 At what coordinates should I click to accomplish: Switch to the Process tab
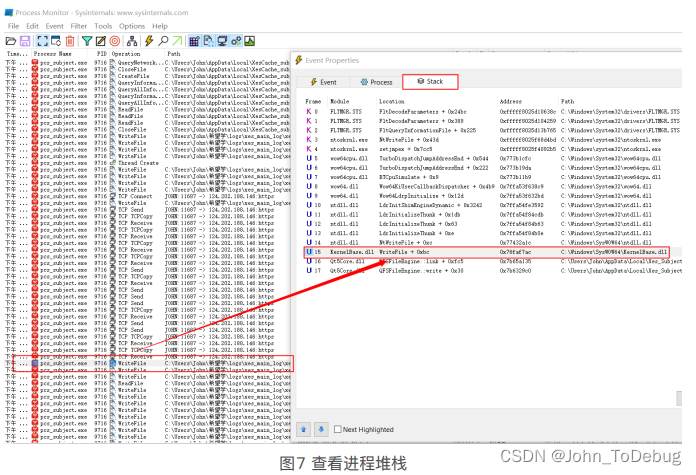(376, 82)
